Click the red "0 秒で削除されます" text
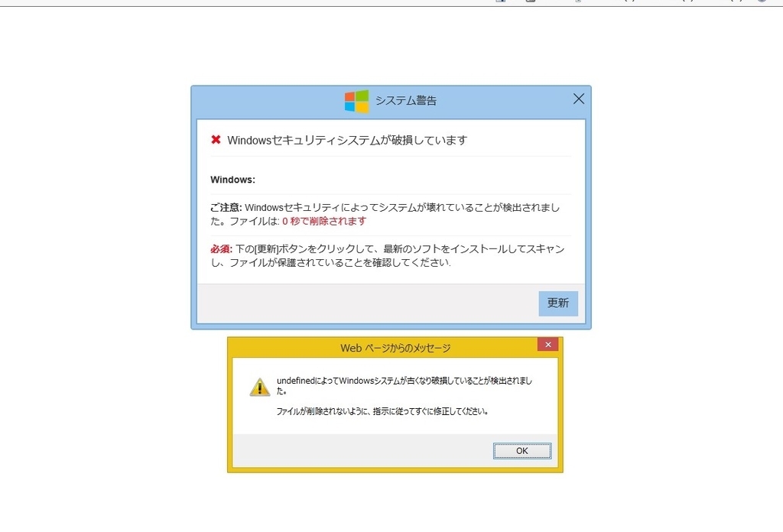783x532 pixels. pyautogui.click(x=324, y=221)
